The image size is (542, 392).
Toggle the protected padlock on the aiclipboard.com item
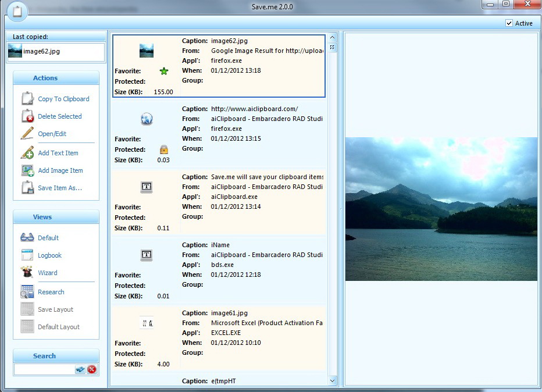click(163, 149)
